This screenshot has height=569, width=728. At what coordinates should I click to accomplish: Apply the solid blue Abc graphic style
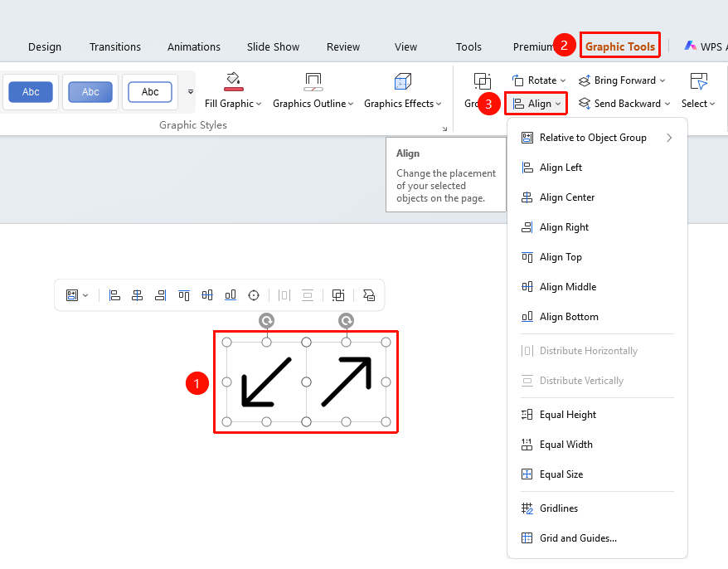pos(31,92)
